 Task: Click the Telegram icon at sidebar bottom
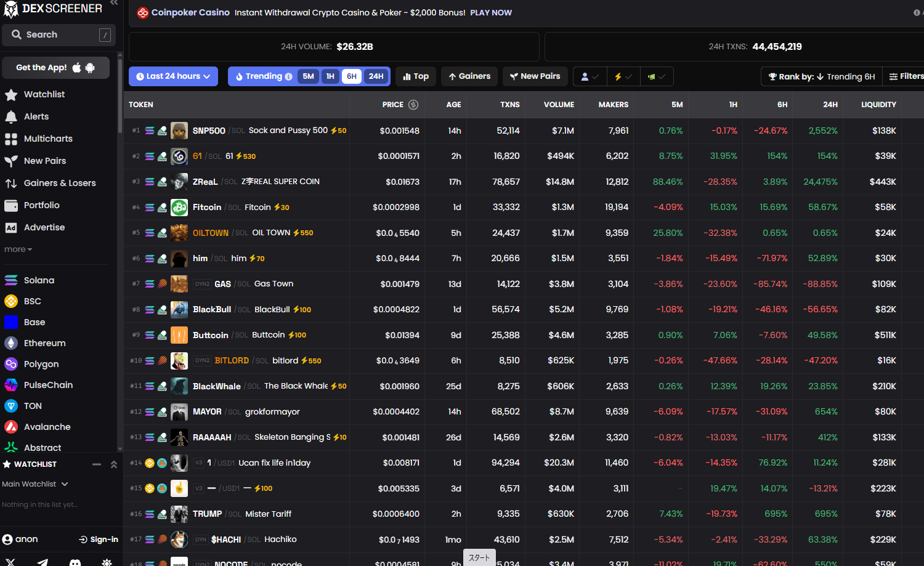click(43, 562)
